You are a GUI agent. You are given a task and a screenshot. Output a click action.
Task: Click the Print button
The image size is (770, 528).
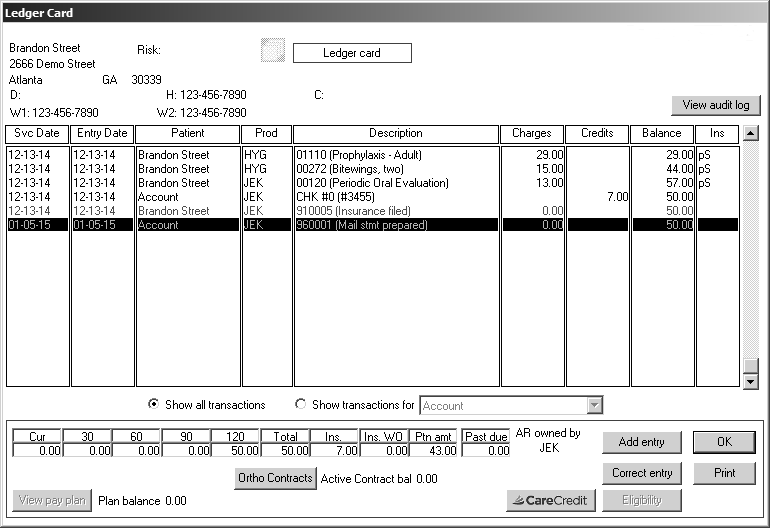pos(724,473)
